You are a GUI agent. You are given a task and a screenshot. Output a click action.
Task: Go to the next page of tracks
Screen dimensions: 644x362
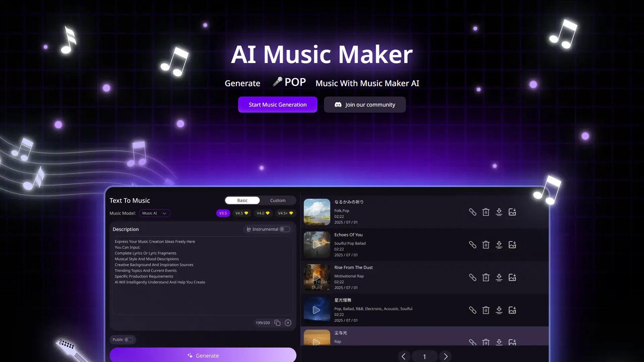445,356
